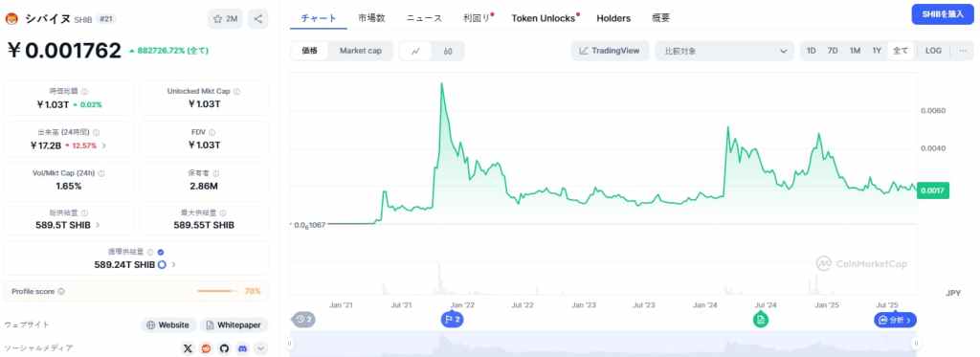Set chart range to 1D

[812, 51]
